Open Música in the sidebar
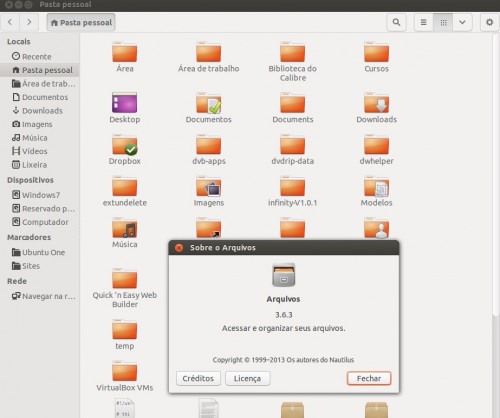The image size is (500, 418). click(x=40, y=138)
